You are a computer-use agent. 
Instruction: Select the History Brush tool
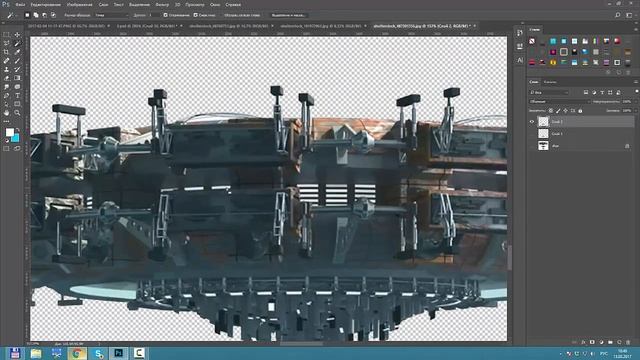coord(17,69)
